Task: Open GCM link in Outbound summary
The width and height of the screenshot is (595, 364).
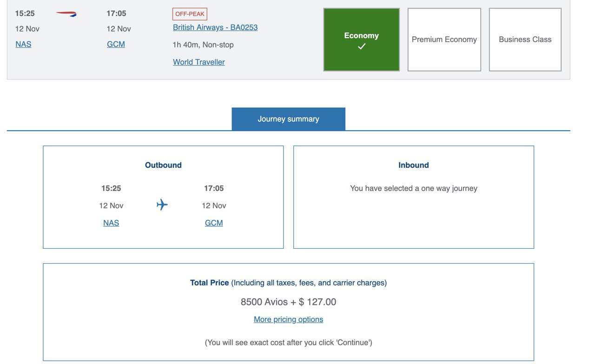Action: (214, 223)
